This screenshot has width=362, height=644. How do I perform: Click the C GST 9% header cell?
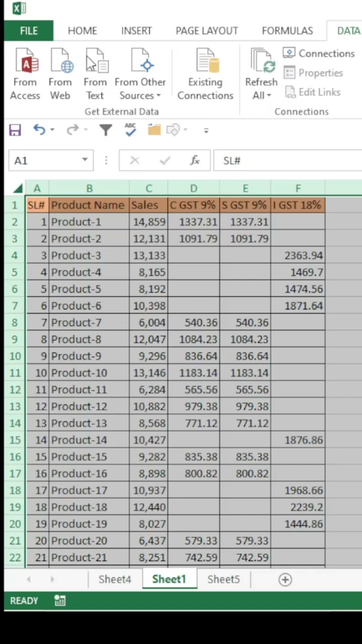[194, 205]
